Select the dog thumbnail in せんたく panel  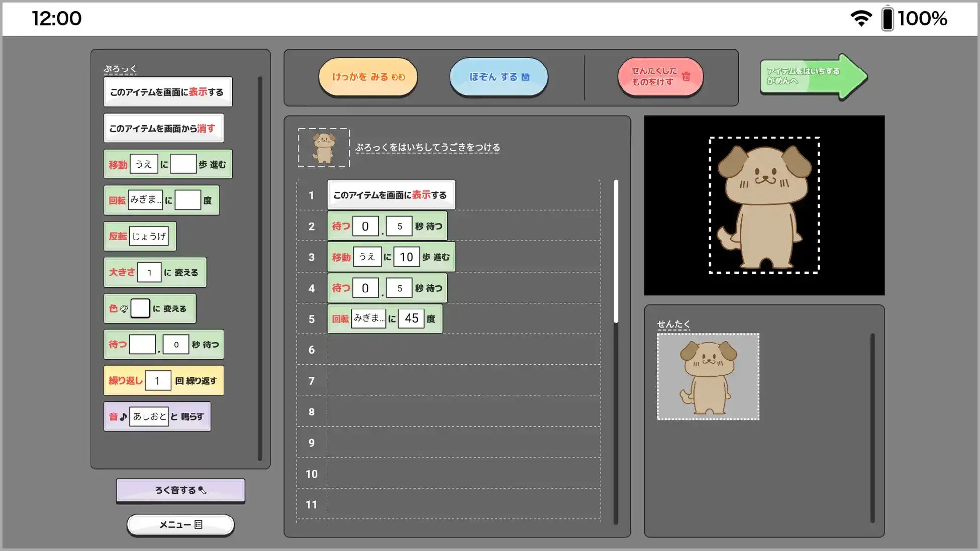tap(708, 377)
